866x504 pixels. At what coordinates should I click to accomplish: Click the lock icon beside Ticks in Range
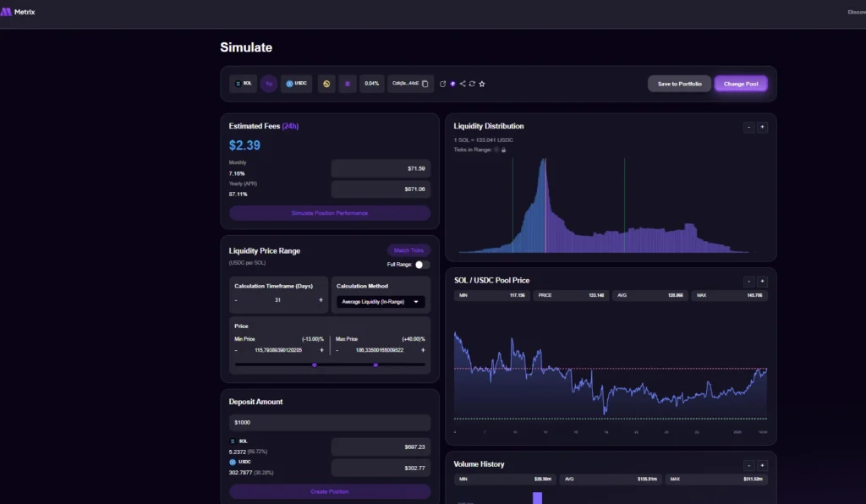(x=504, y=150)
